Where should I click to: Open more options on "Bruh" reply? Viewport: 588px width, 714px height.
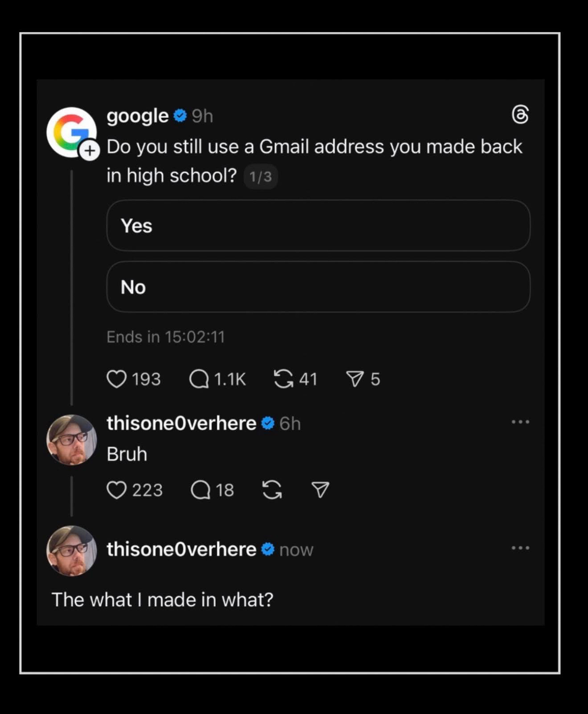[520, 422]
